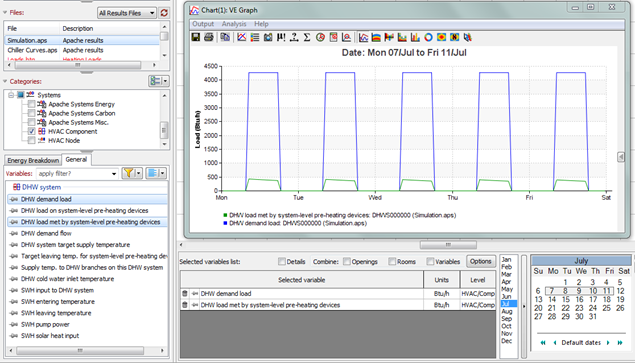Image resolution: width=635 pixels, height=363 pixels.
Task: Select the General tab
Action: [x=76, y=160]
